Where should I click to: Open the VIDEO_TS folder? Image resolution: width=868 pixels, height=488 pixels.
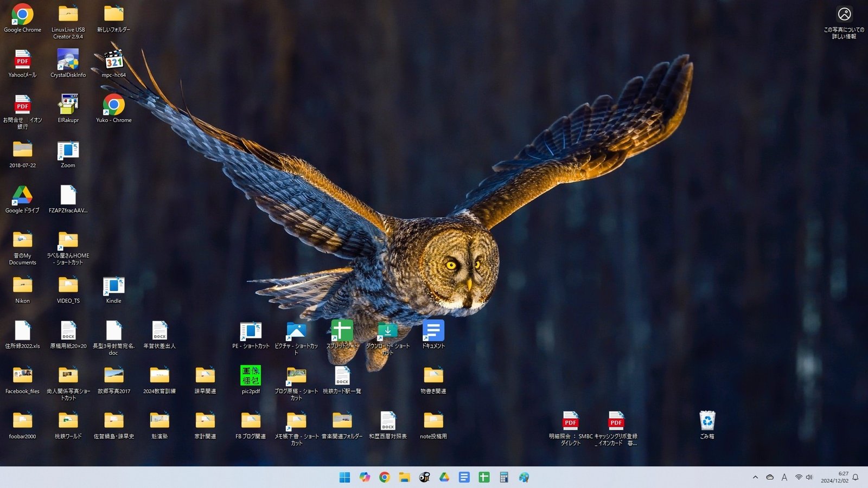68,290
